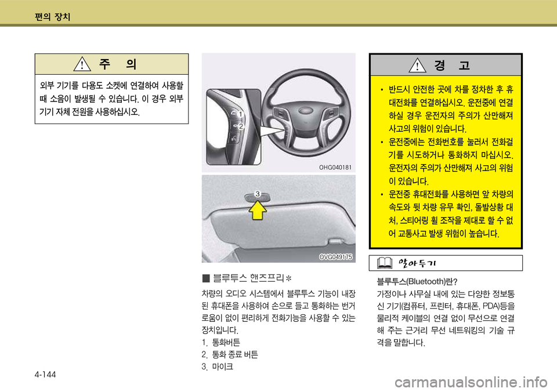Click the '경 고' warning heading
This screenshot has width=557, height=392.
[452, 66]
